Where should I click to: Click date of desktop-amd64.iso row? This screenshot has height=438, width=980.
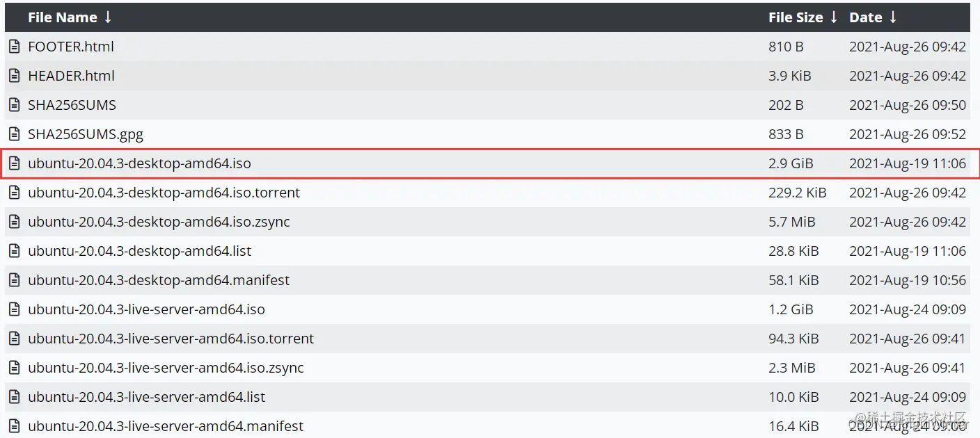pos(908,163)
